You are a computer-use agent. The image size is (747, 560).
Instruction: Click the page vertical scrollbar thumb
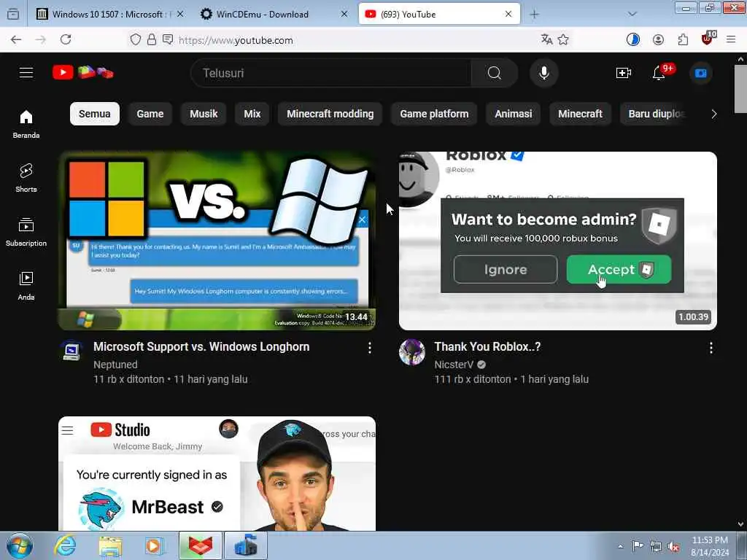click(x=740, y=89)
